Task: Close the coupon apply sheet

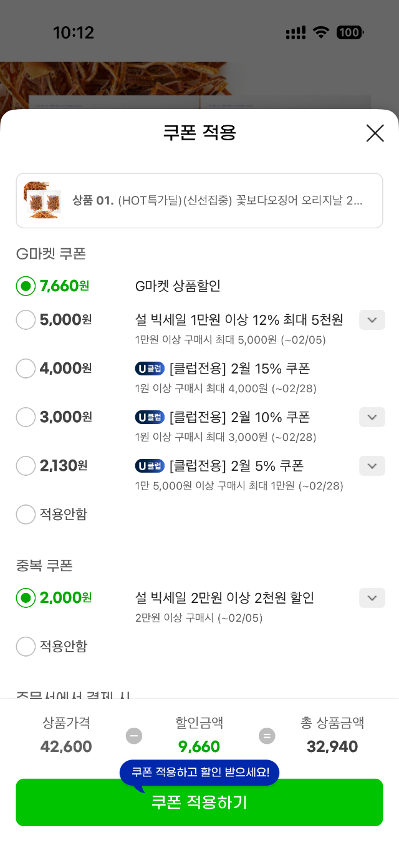Action: (x=375, y=133)
